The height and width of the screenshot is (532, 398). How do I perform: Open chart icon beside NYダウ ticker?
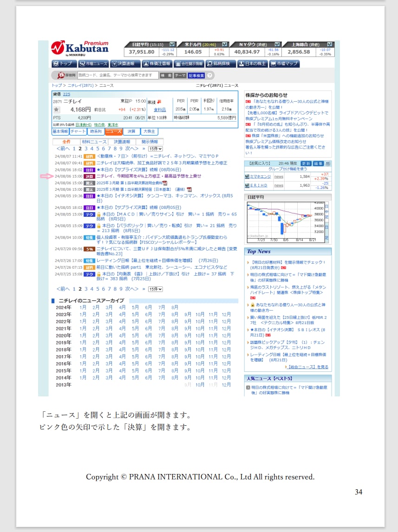[x=277, y=45]
